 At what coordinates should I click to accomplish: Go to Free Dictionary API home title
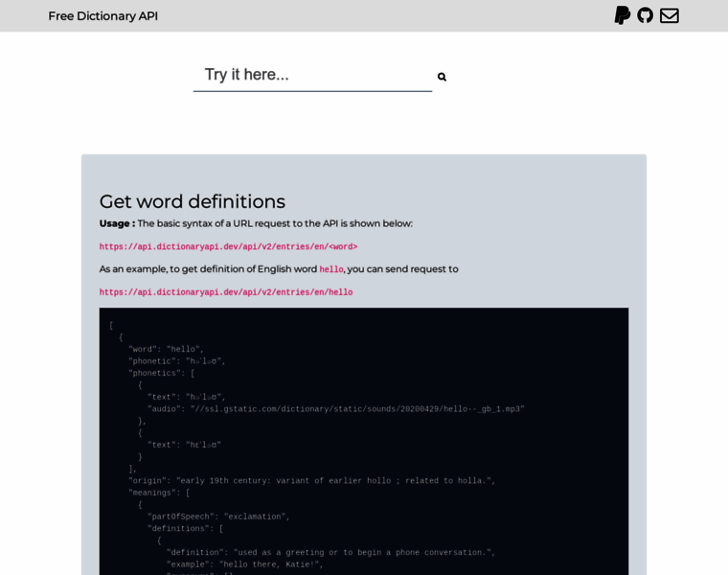(x=103, y=16)
